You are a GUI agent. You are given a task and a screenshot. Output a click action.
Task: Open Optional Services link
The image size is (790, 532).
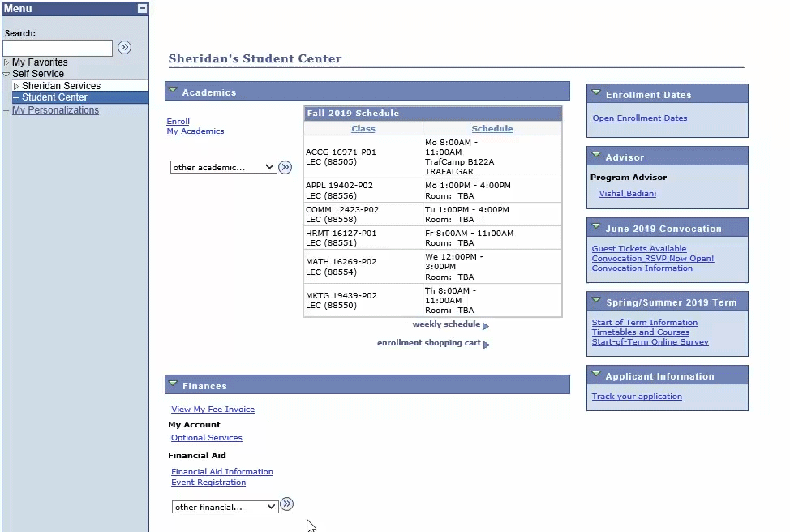click(x=207, y=438)
